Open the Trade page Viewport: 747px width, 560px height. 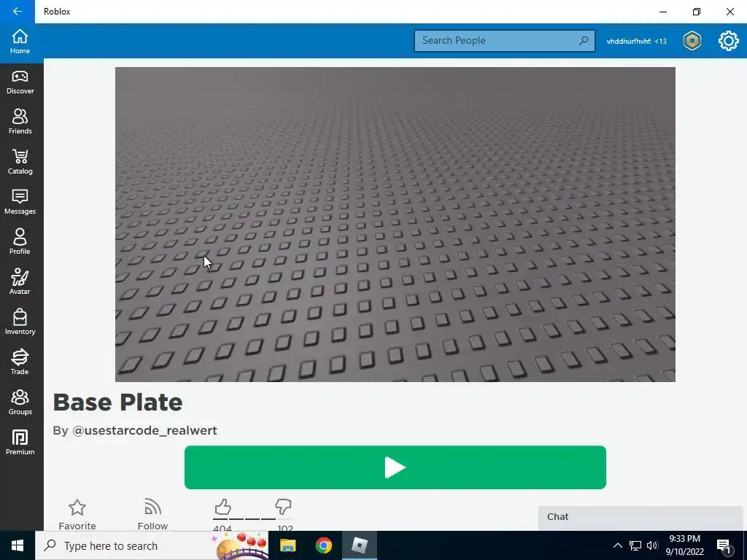20,362
